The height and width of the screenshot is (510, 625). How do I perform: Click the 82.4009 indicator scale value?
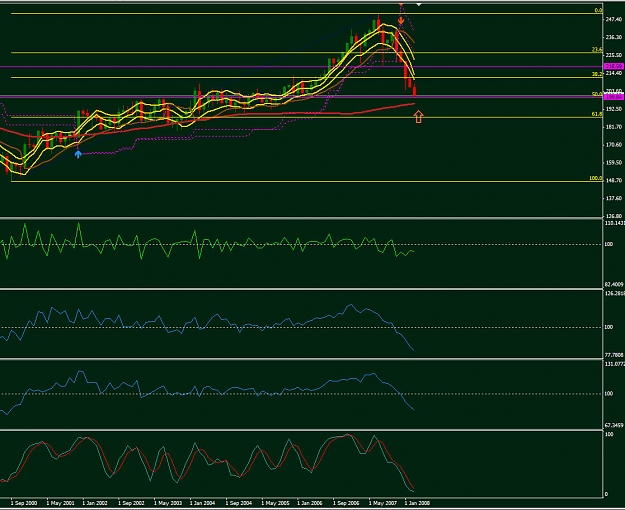[615, 284]
